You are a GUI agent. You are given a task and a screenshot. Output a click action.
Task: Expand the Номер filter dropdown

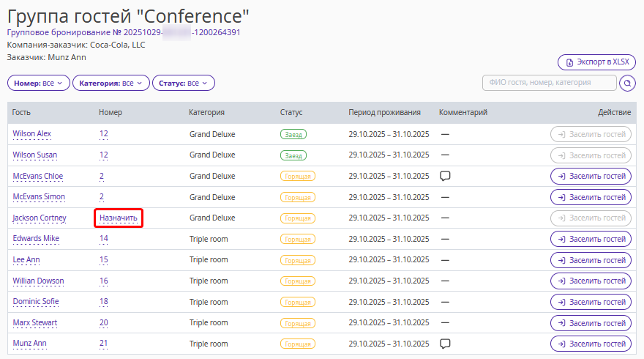coord(39,84)
